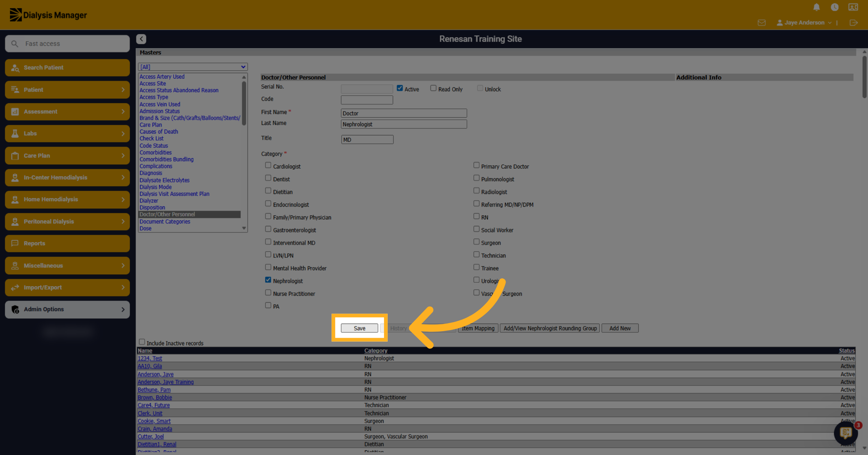Expand the Patient menu
Screen dimensions: 868x455
(67, 90)
